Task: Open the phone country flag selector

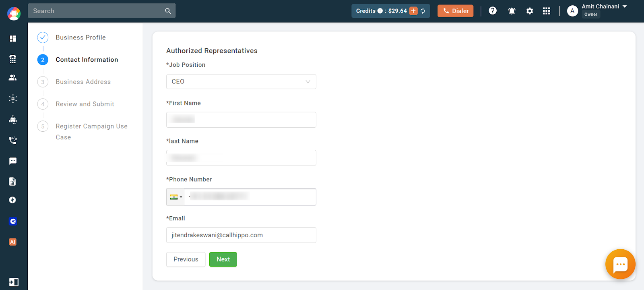Action: 175,197
